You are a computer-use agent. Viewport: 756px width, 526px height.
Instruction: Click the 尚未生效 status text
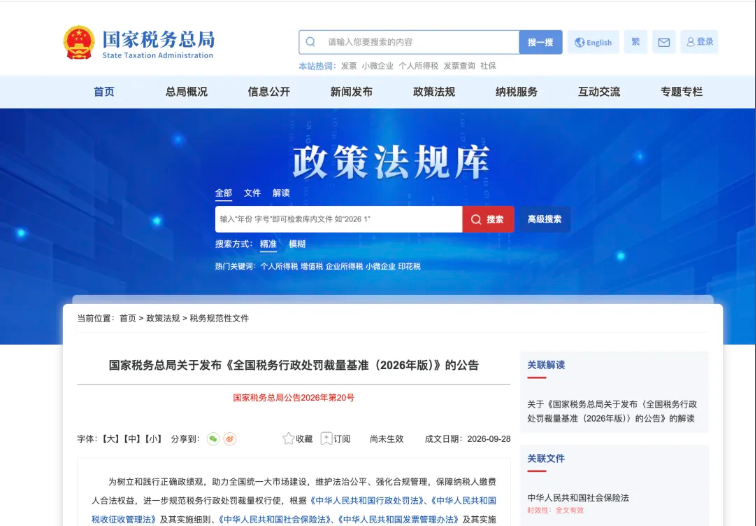point(386,439)
